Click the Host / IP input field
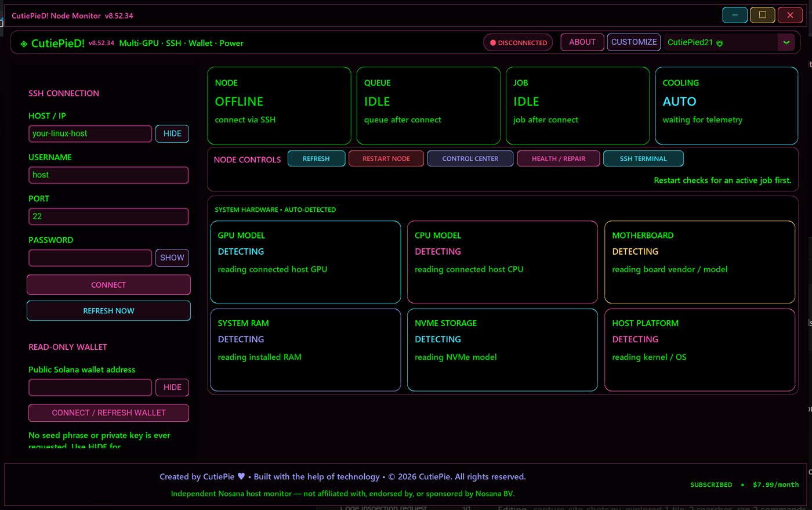This screenshot has width=812, height=510. tap(90, 133)
